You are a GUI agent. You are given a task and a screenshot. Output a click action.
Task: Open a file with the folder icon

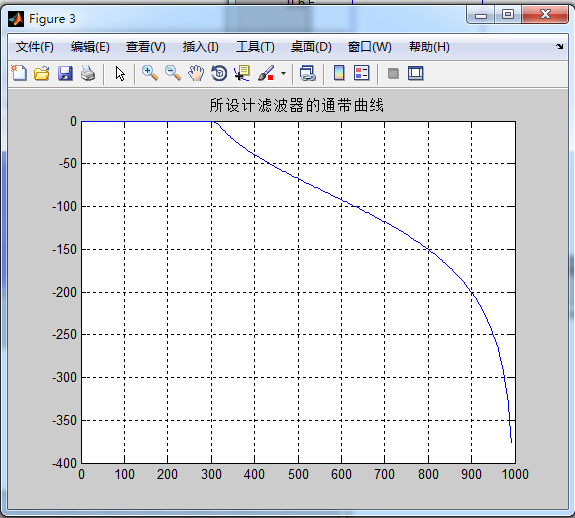tap(42, 73)
